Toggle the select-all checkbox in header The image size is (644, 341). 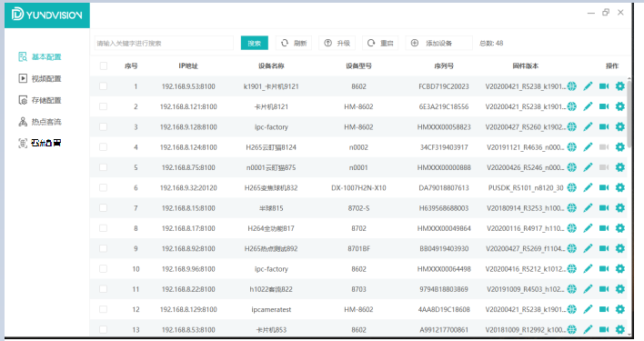coord(104,66)
